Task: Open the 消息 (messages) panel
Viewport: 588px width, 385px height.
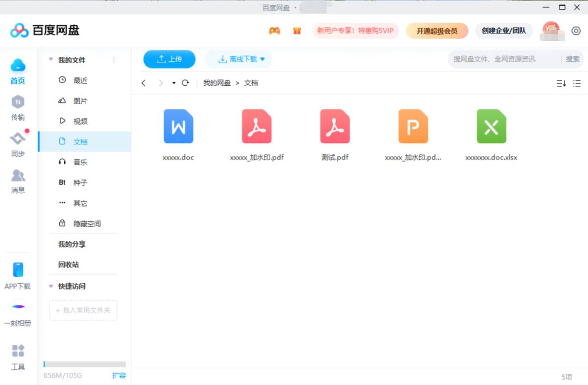Action: (18, 182)
